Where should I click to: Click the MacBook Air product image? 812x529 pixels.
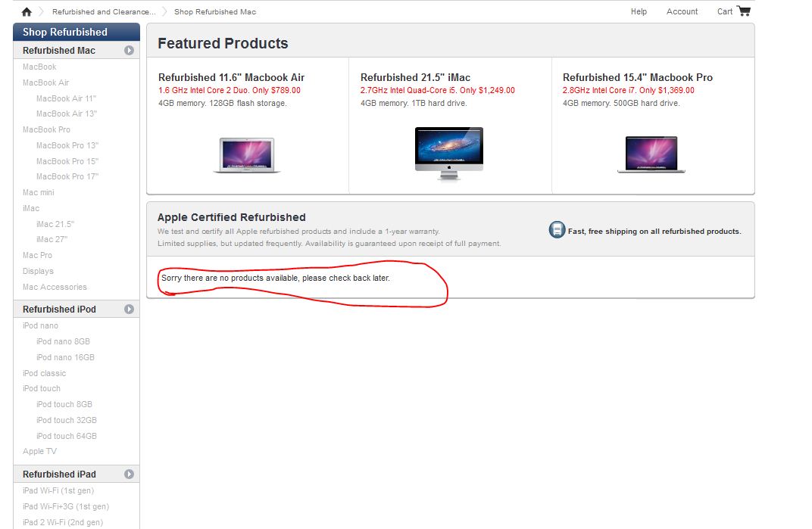pyautogui.click(x=247, y=155)
